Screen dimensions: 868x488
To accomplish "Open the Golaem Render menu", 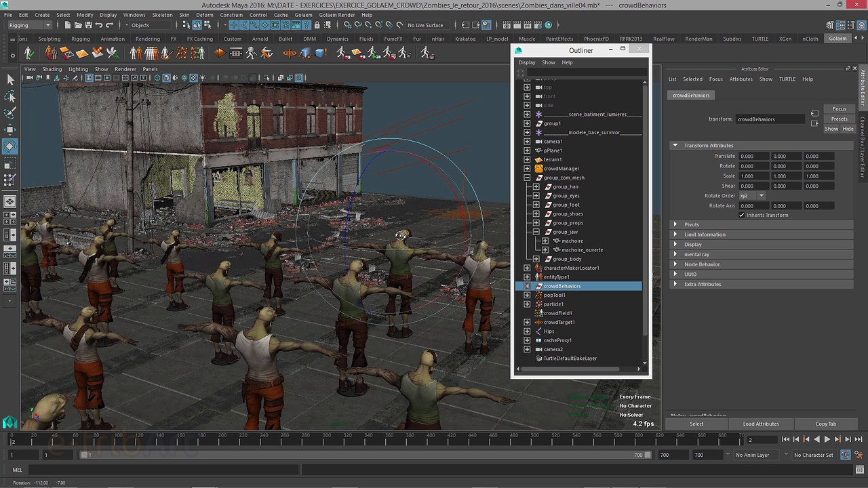I will coord(336,14).
